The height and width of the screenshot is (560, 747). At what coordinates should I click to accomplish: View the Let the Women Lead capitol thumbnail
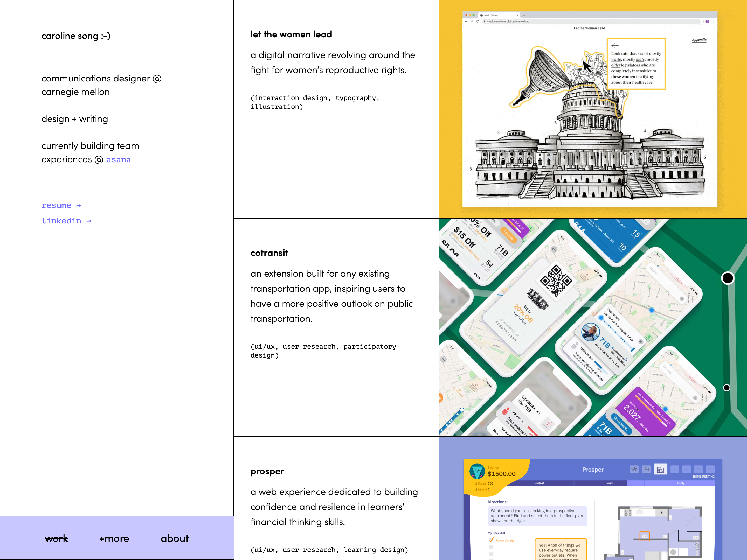(x=593, y=109)
